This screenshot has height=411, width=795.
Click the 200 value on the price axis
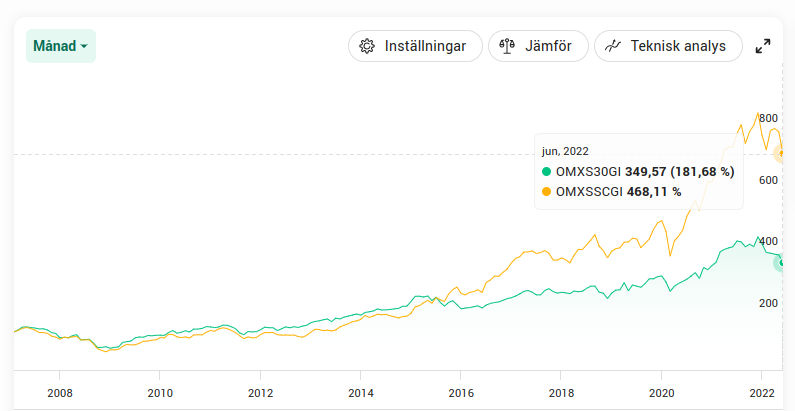click(x=768, y=303)
